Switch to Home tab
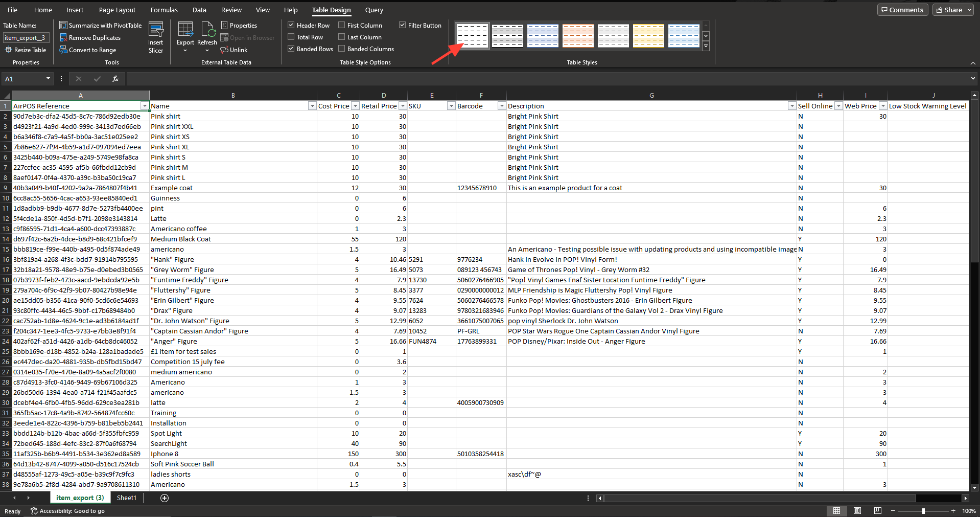 coord(43,10)
